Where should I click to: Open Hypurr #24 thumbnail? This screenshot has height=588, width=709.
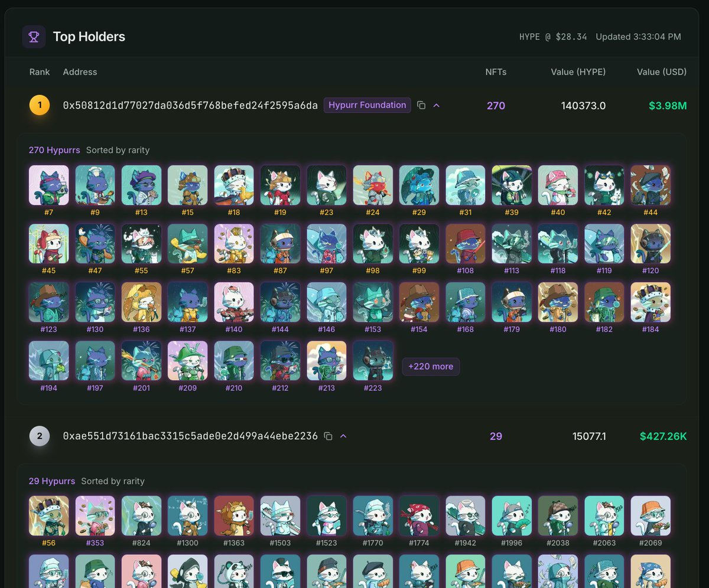click(373, 185)
